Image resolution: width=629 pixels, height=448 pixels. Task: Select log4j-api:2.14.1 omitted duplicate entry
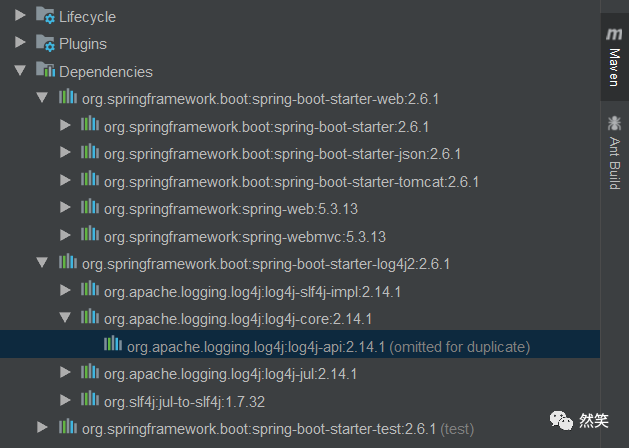point(328,346)
